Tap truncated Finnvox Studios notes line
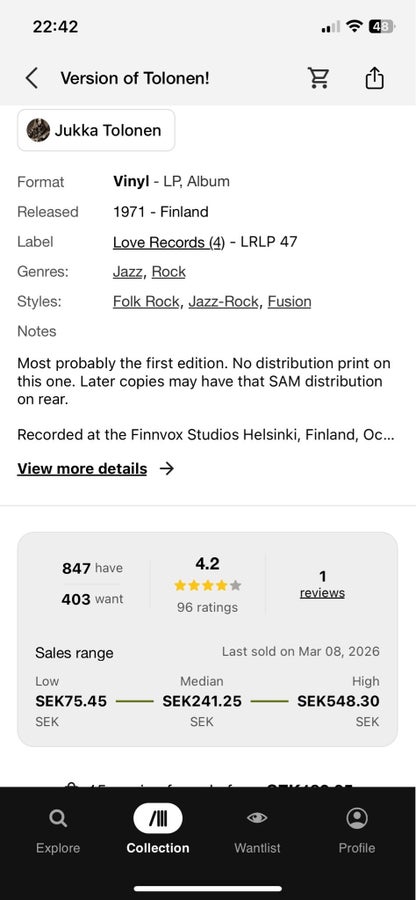This screenshot has width=416, height=900. (205, 435)
